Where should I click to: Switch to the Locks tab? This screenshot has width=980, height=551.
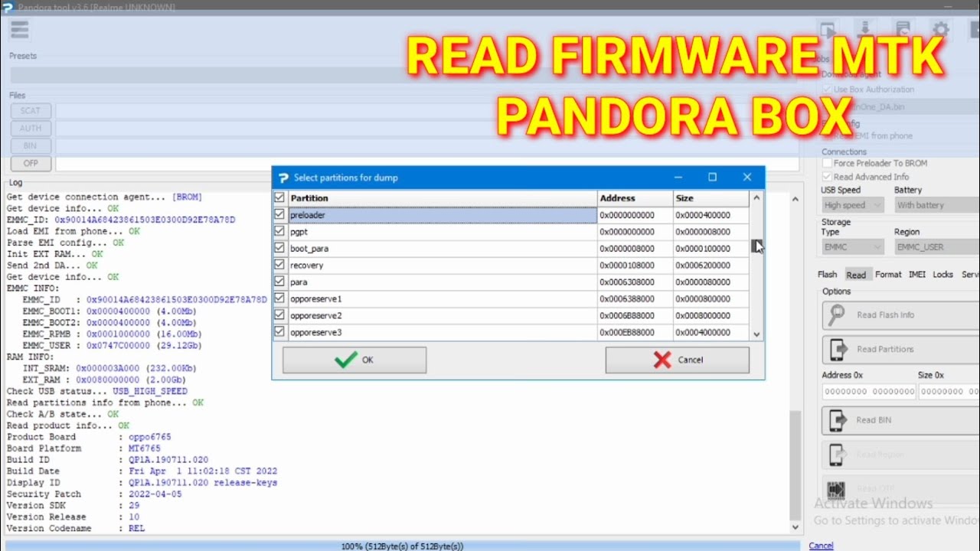pos(942,275)
